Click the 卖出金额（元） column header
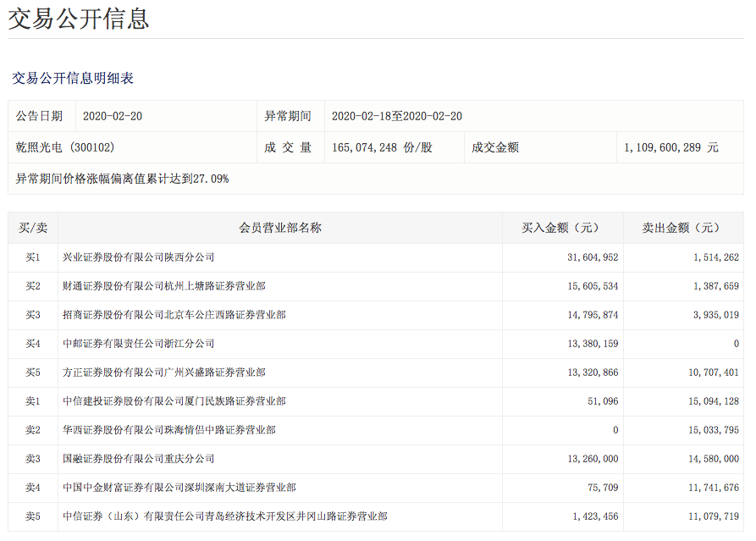 [682, 228]
